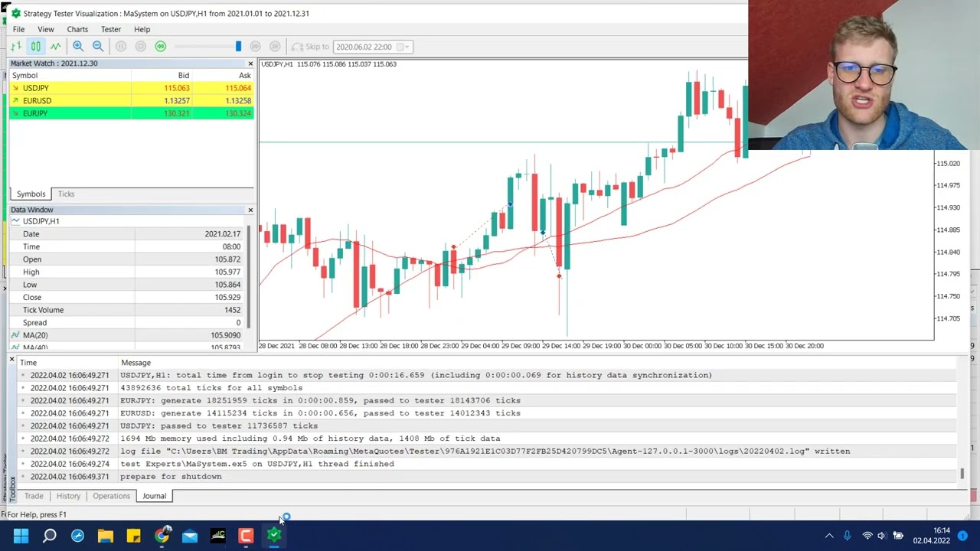Open the Windows Start menu

click(21, 536)
